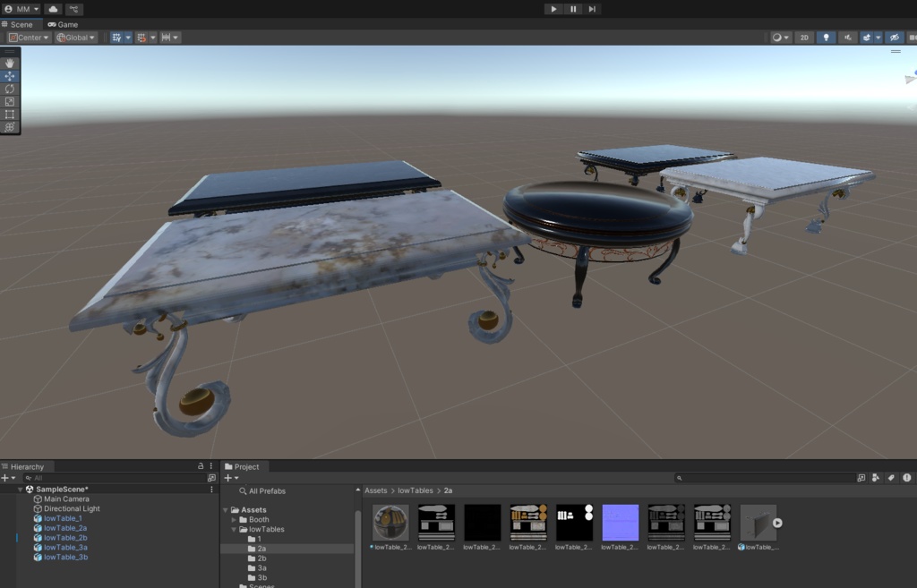Screen dimensions: 917x588
Task: Click the ruler snap settings icon
Action: (x=166, y=38)
